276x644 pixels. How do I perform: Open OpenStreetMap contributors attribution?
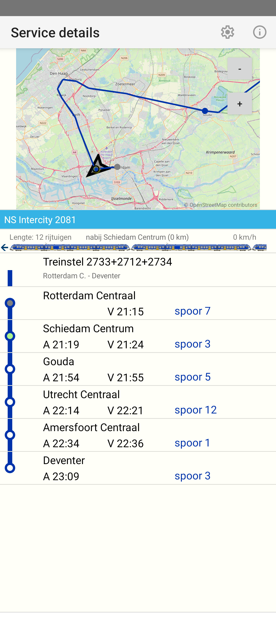221,205
